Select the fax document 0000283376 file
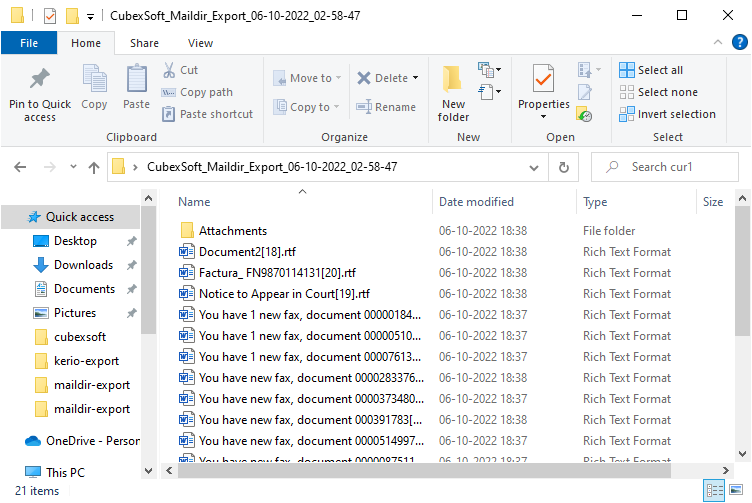Image resolution: width=752 pixels, height=503 pixels. click(x=311, y=378)
